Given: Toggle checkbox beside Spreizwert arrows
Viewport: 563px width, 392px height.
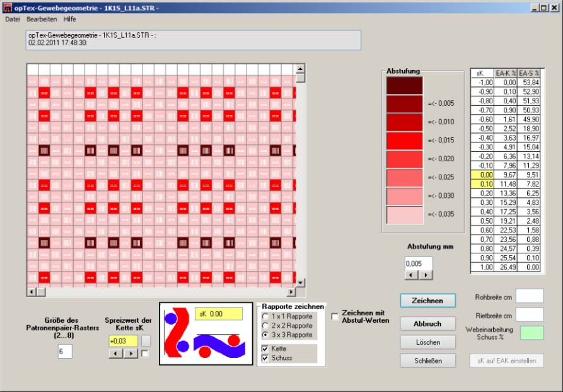Looking at the screenshot, I should pyautogui.click(x=145, y=354).
